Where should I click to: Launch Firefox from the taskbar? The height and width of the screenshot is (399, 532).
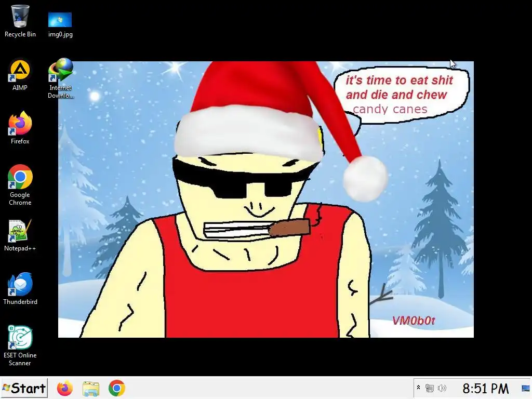click(x=65, y=388)
